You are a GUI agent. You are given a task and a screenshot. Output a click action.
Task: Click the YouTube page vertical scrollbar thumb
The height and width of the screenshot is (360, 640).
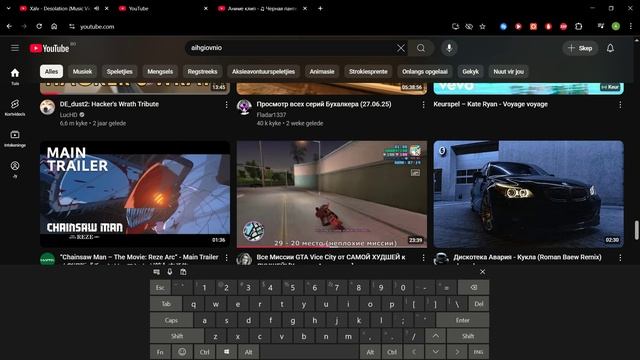click(636, 230)
